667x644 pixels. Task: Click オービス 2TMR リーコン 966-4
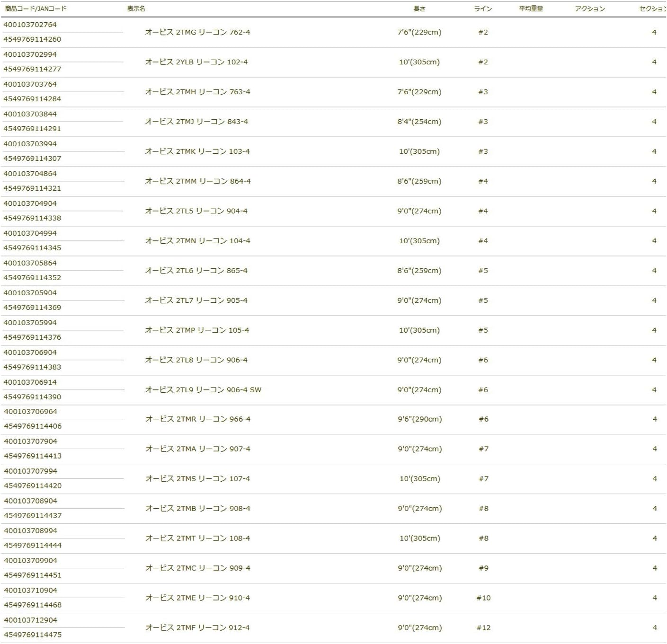(198, 419)
